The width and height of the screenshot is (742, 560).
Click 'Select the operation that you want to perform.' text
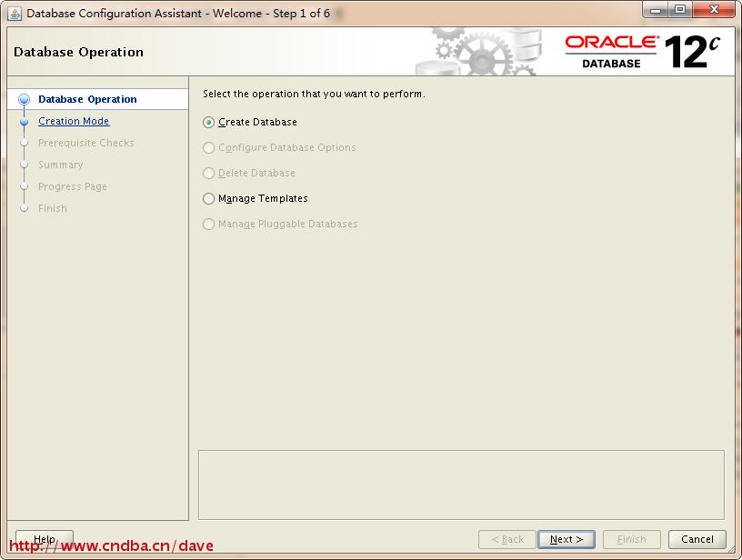tap(314, 94)
